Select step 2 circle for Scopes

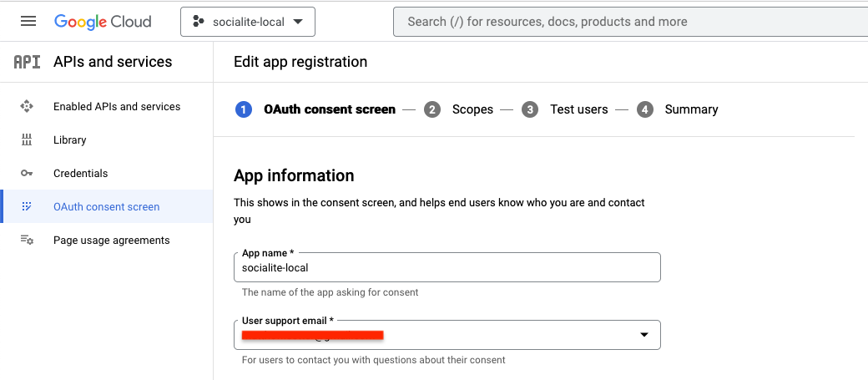coord(432,109)
